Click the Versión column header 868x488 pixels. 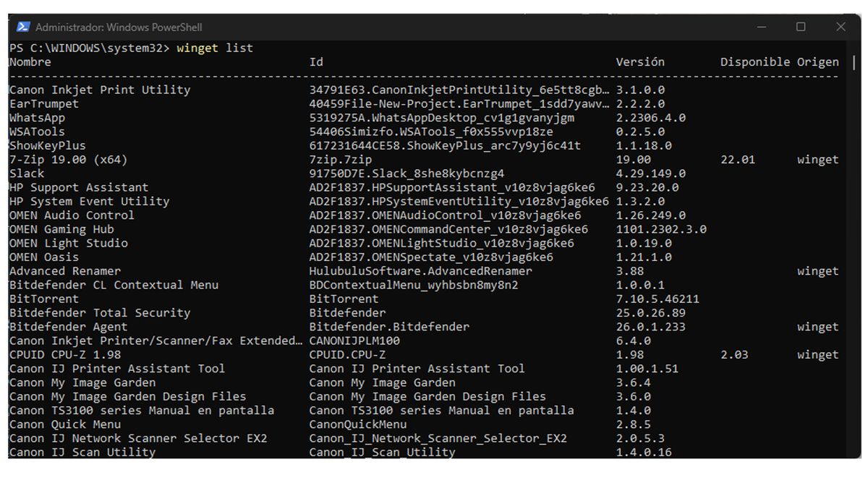(x=639, y=61)
